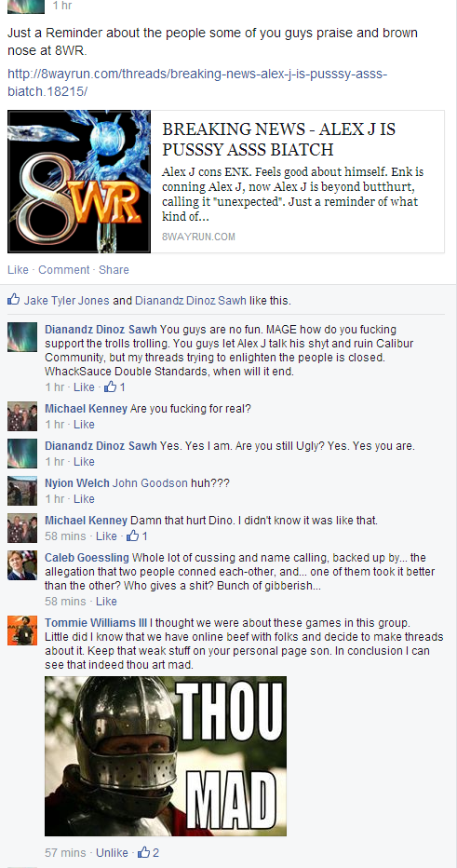Viewport: 457px width, 868px height.
Task: Open the 8wayrun.com thread URL link
Action: point(197,82)
